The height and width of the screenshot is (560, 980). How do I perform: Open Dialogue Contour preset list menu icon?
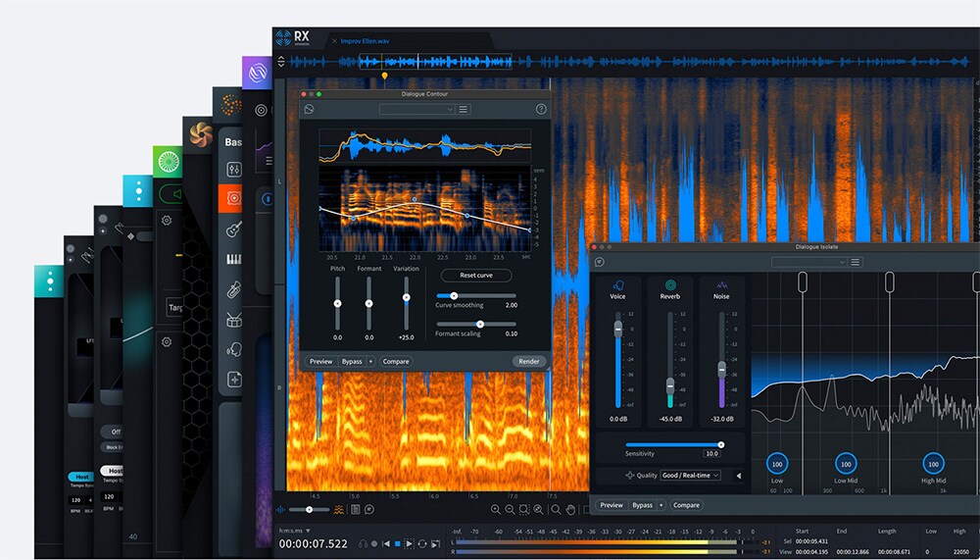pos(464,109)
